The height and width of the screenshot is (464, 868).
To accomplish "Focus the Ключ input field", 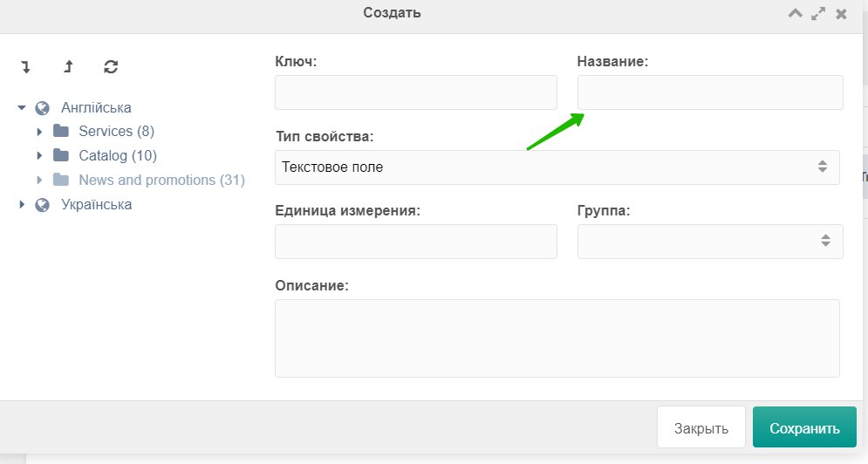I will 416,92.
